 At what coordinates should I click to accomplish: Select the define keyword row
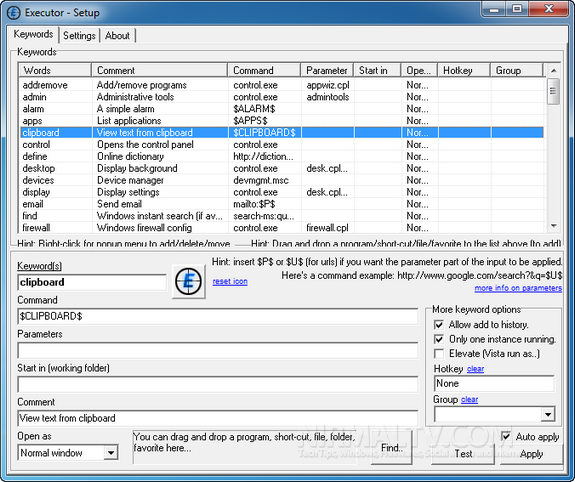282,156
